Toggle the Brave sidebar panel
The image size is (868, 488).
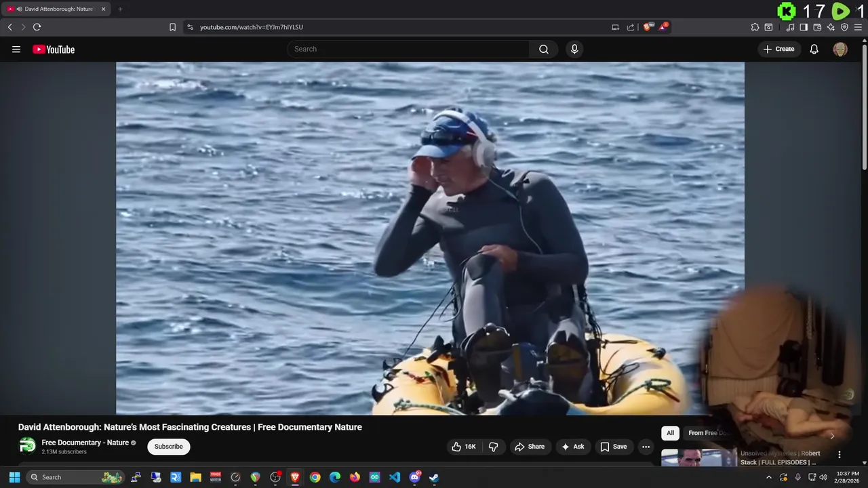[804, 27]
